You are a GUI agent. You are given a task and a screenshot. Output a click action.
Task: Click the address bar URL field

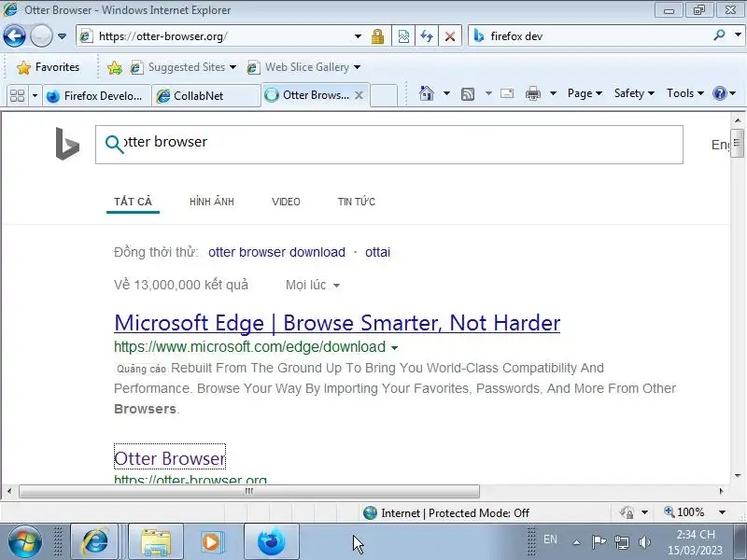(x=217, y=36)
